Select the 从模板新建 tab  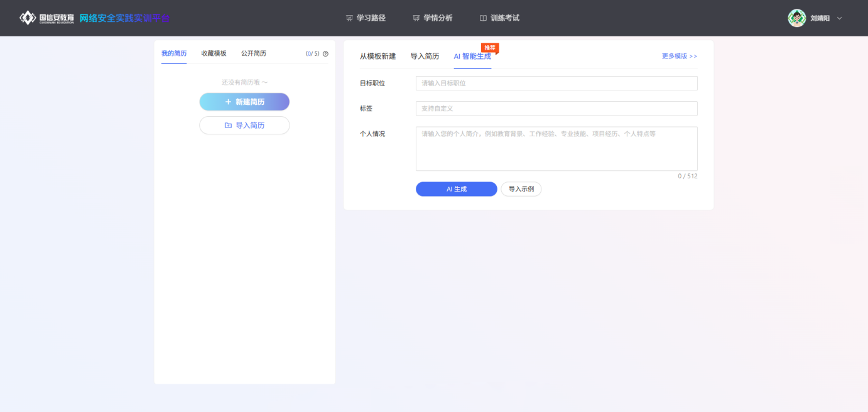point(377,57)
